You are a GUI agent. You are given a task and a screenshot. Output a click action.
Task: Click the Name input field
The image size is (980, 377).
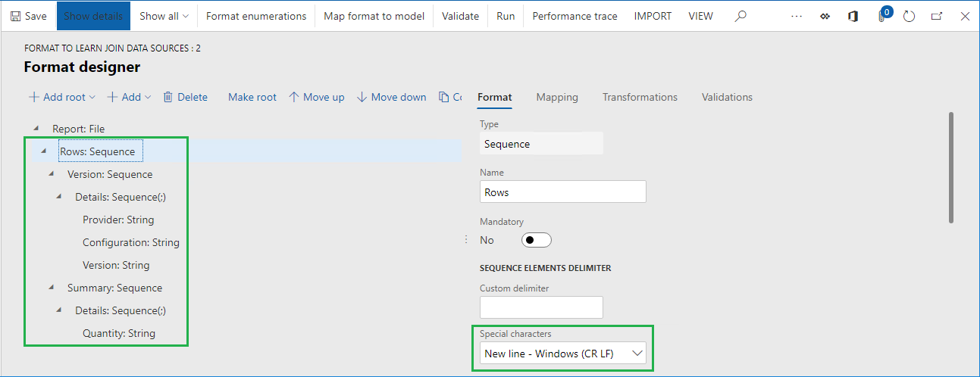563,192
